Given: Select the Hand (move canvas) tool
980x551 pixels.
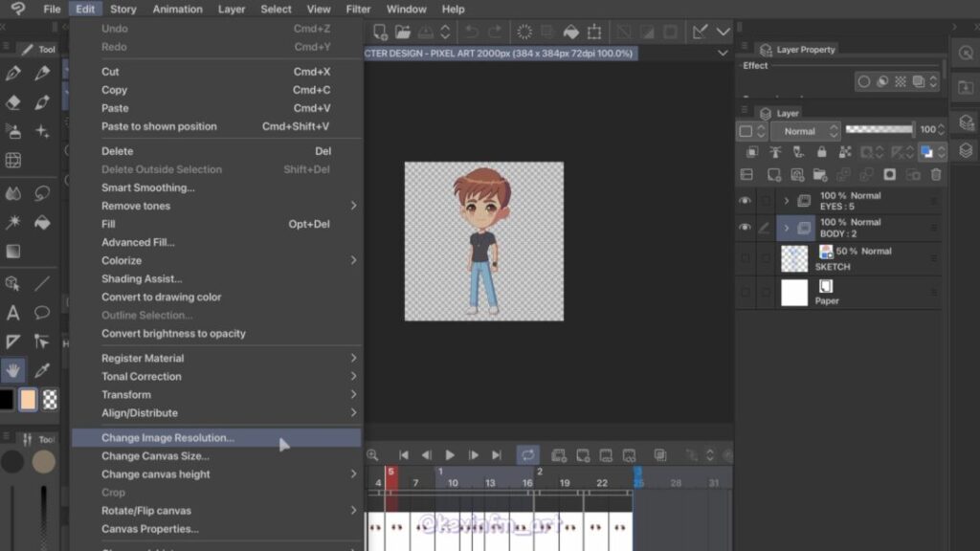Looking at the screenshot, I should click(x=13, y=370).
